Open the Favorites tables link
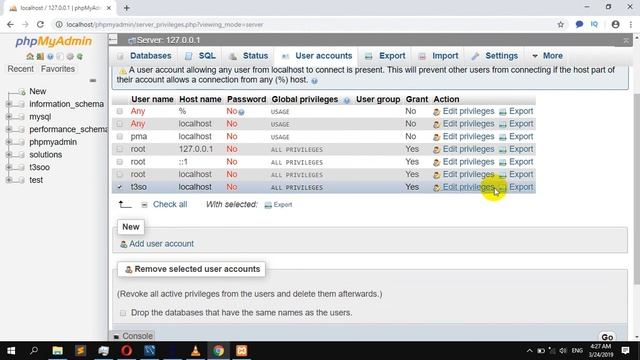This screenshot has height=360, width=640. click(x=58, y=69)
